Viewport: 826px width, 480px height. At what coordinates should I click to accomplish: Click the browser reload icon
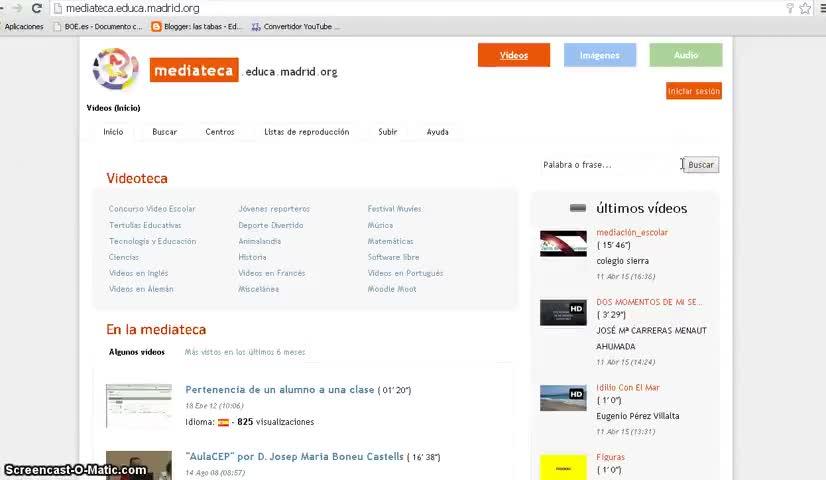(36, 8)
